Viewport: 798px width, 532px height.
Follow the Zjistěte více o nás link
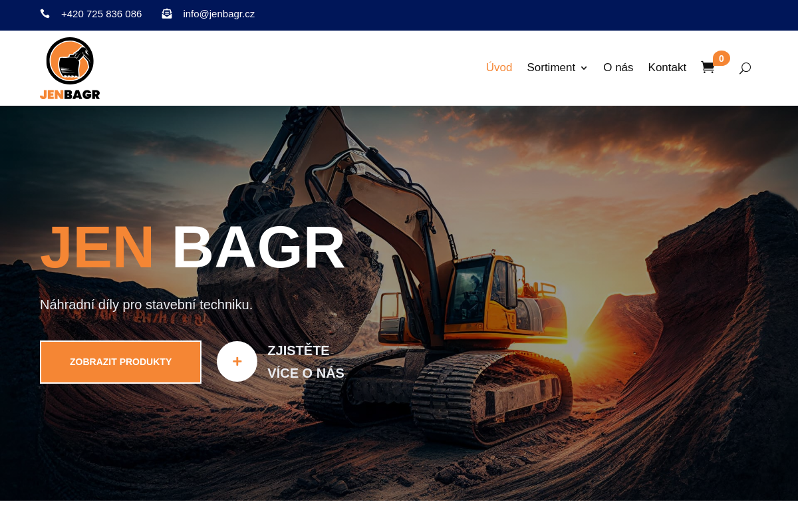click(306, 362)
